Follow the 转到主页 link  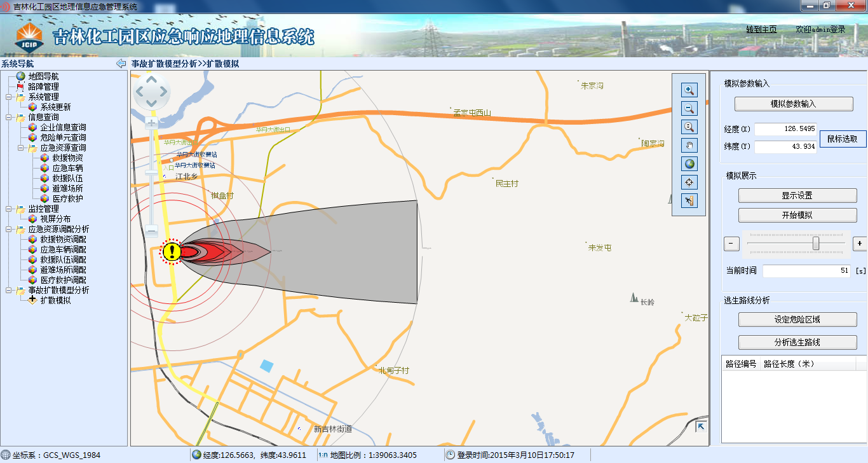[761, 29]
